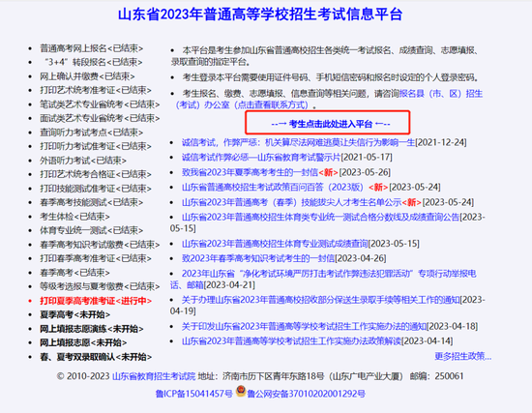The height and width of the screenshot is (413, 532).
Task: Click 笔试类艺术专业省统考<已结束> item
Action: click(x=100, y=104)
